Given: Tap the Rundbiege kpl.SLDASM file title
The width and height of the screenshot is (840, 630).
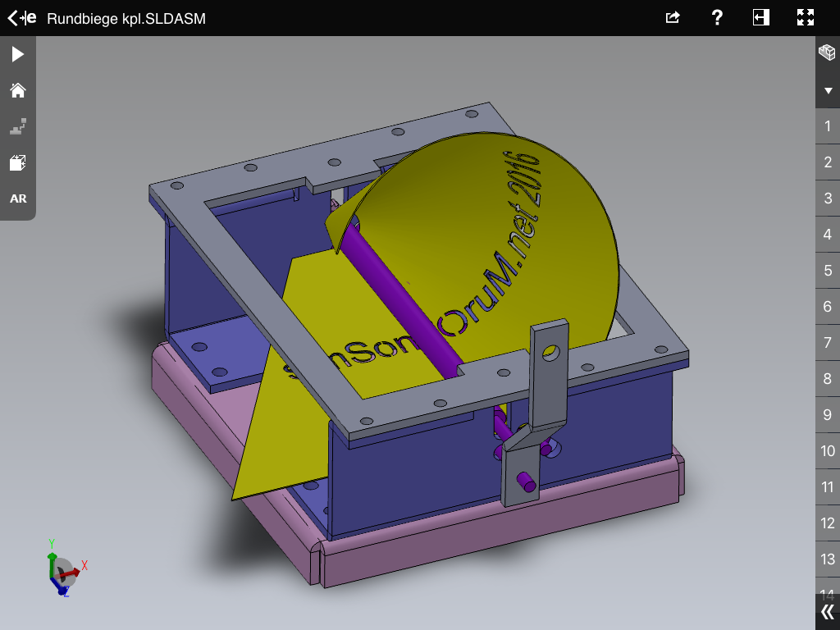Looking at the screenshot, I should click(126, 18).
